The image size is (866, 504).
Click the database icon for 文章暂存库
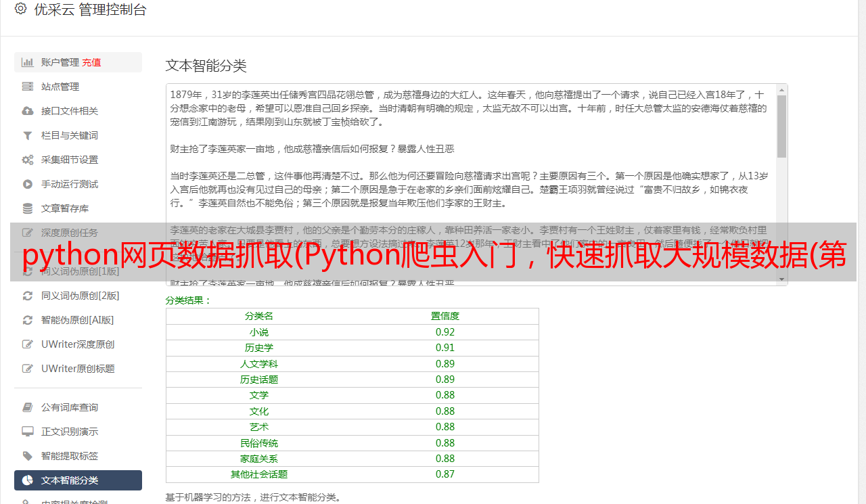pyautogui.click(x=28, y=208)
